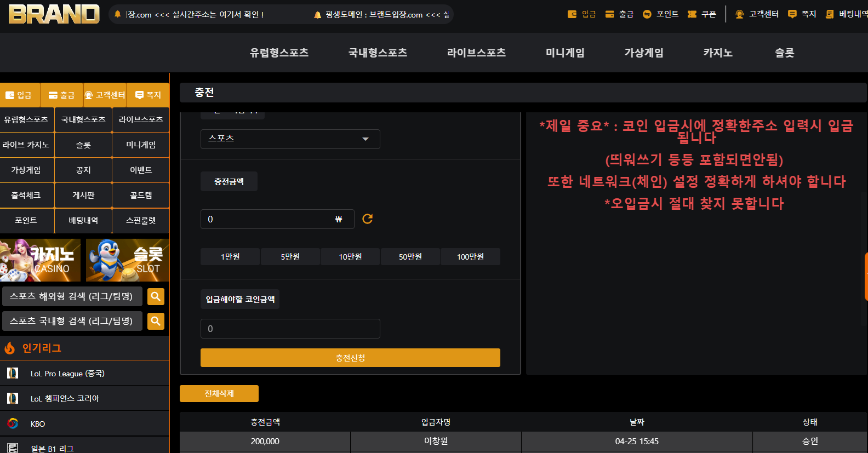This screenshot has width=868, height=453.
Task: Open 고객센터 in top header
Action: tap(757, 14)
